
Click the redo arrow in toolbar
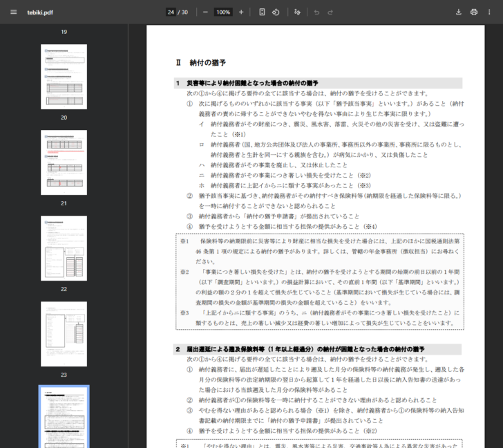pos(330,12)
